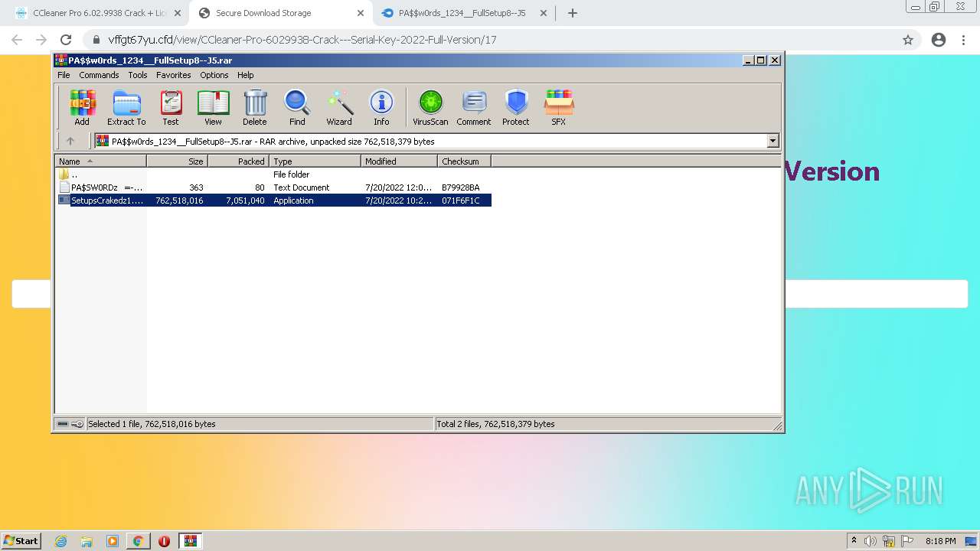This screenshot has height=551, width=980.
Task: Open the Help menu
Action: 245,75
